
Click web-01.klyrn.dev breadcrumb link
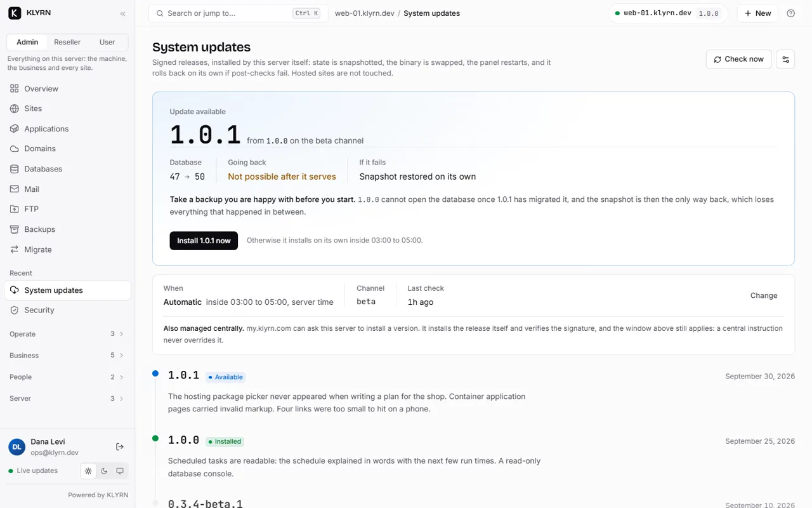[365, 13]
